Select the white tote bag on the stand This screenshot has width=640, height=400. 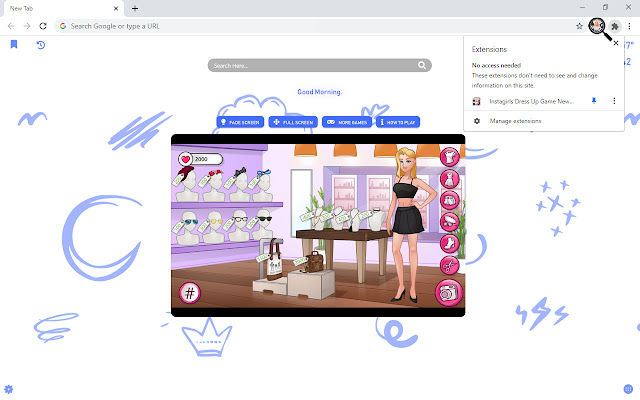(274, 261)
